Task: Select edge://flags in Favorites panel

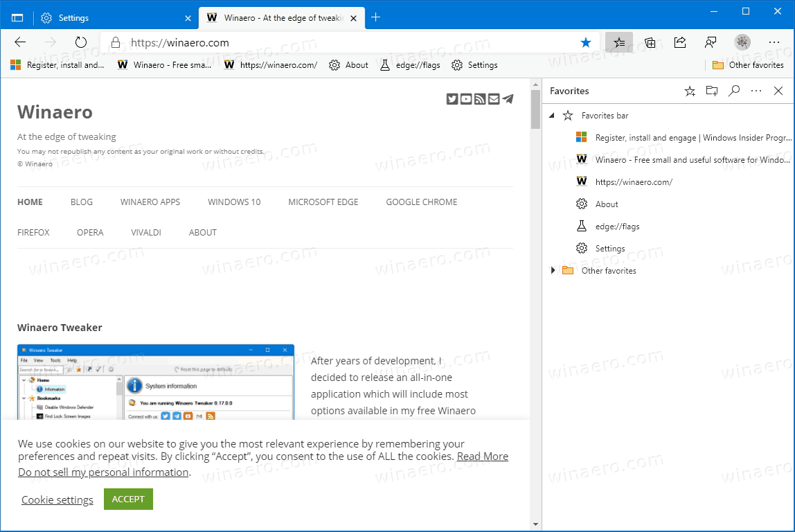Action: [617, 227]
